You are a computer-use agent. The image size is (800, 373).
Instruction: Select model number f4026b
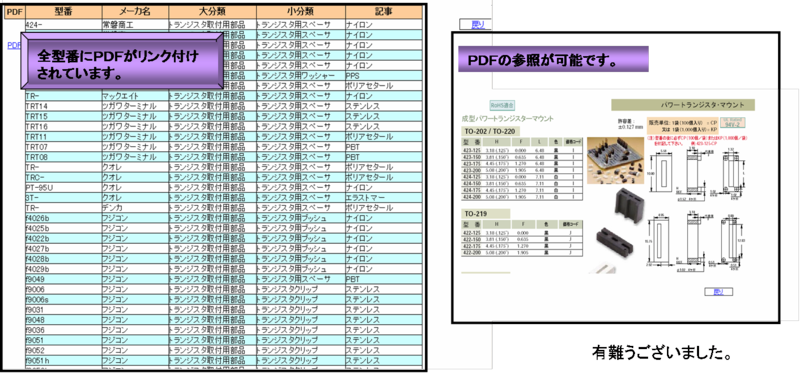63,218
